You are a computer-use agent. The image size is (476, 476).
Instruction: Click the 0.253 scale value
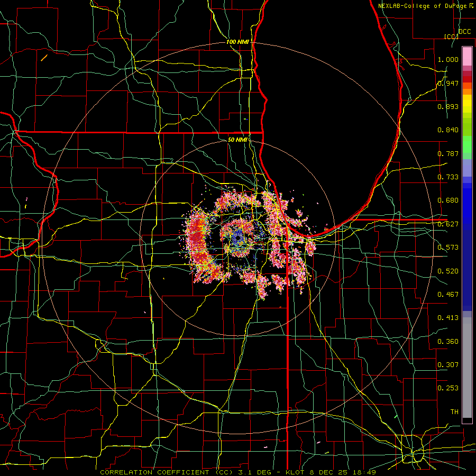(448, 388)
